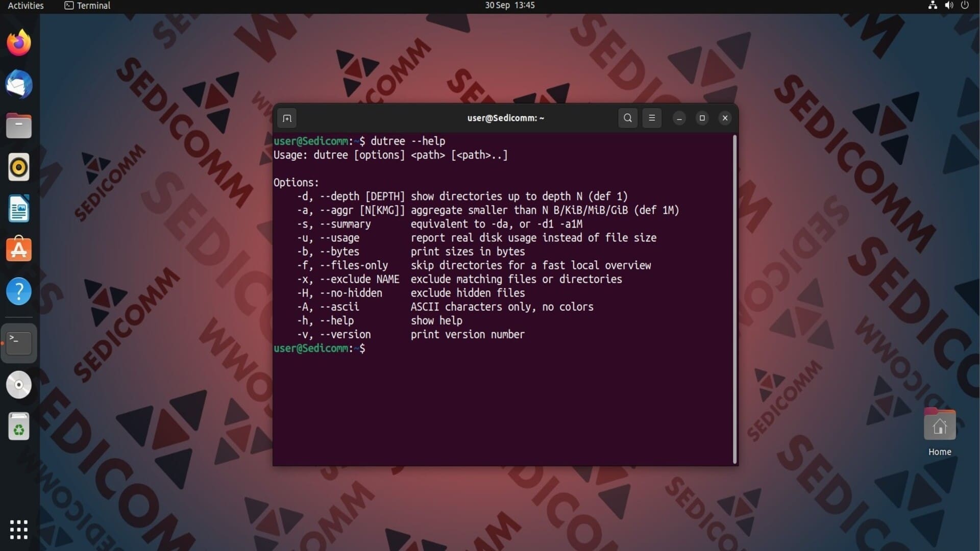Click the '-f, --files-only' option line

474,265
